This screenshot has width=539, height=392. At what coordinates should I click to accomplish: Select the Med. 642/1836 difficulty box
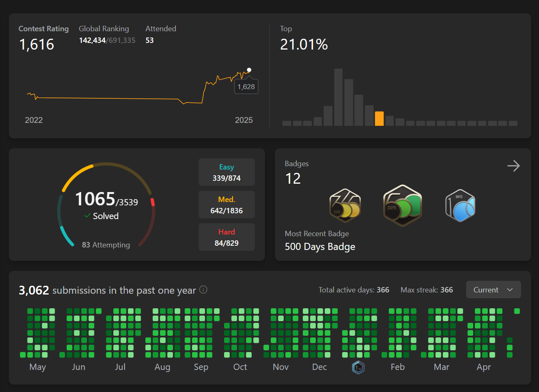coord(227,205)
